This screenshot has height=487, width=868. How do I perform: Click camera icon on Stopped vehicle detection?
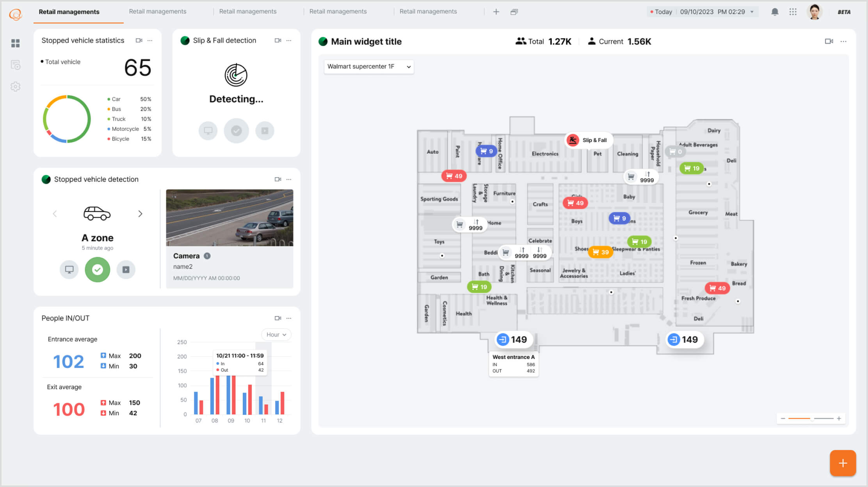278,179
